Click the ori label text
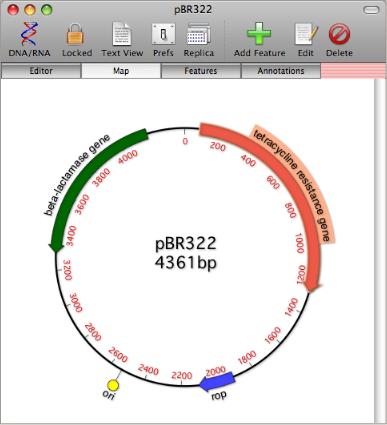 click(109, 395)
